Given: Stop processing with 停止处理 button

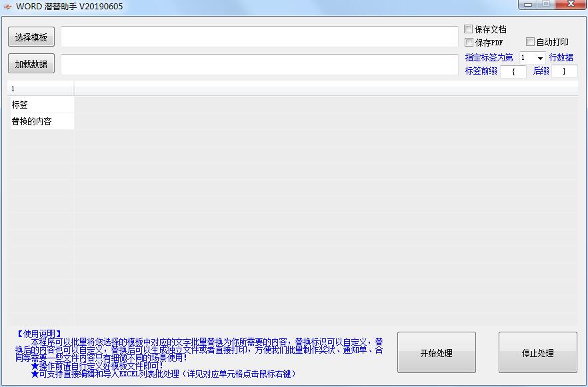Looking at the screenshot, I should click(x=538, y=352).
